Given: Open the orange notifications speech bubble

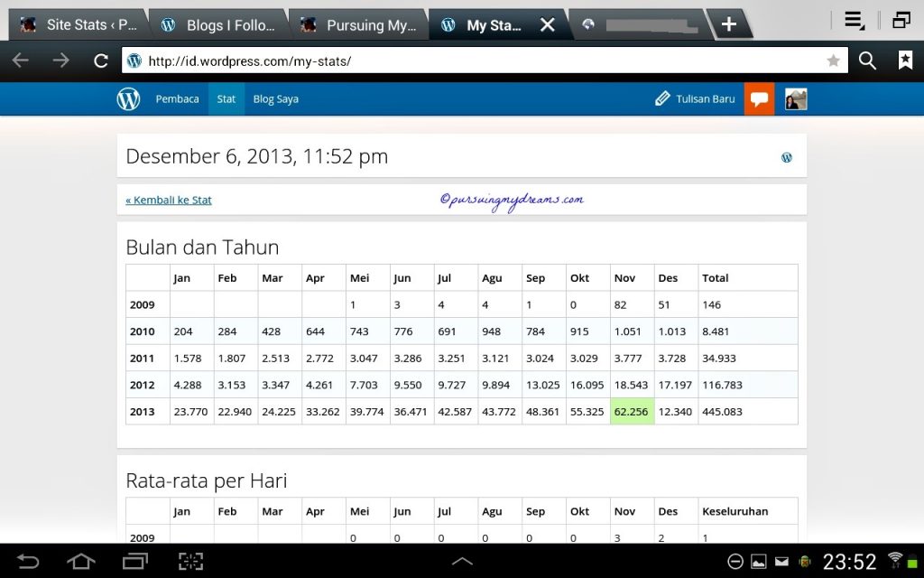Looking at the screenshot, I should 759,98.
